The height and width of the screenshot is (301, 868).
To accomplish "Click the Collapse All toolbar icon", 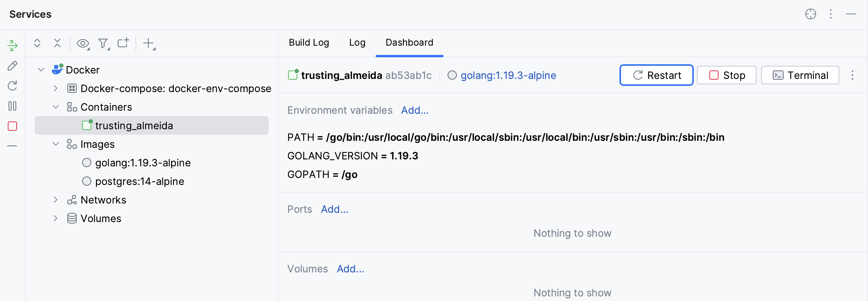I will tap(57, 43).
